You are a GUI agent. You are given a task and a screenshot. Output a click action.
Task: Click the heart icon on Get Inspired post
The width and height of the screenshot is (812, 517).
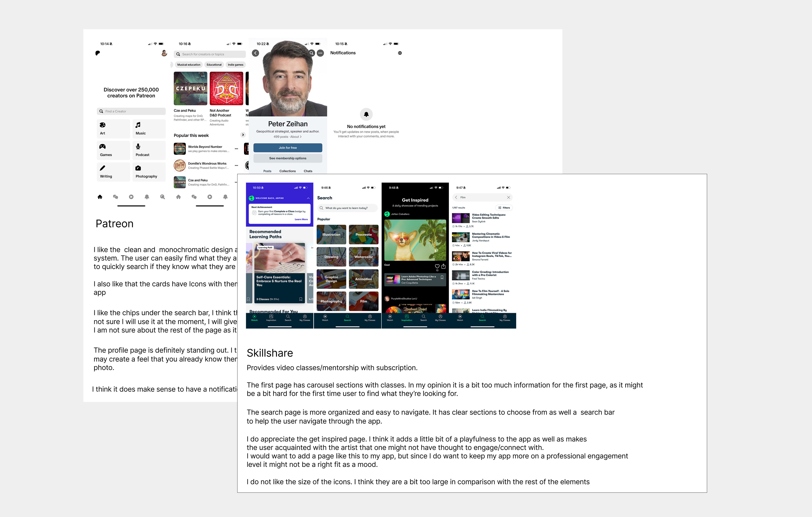click(437, 266)
